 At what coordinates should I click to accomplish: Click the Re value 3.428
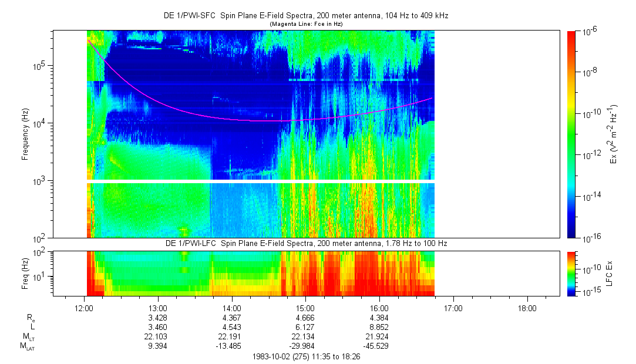pos(158,317)
